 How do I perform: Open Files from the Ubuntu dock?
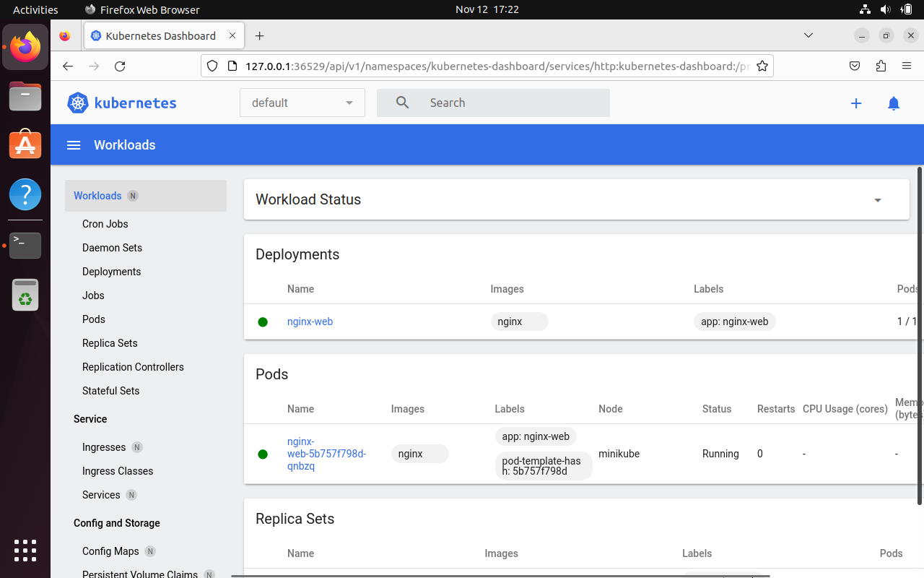(x=25, y=96)
